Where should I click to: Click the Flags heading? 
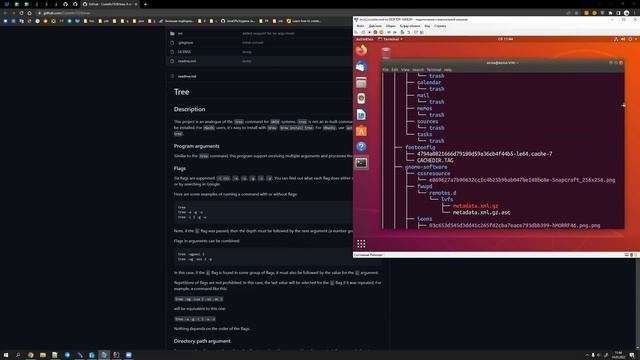[x=180, y=168]
